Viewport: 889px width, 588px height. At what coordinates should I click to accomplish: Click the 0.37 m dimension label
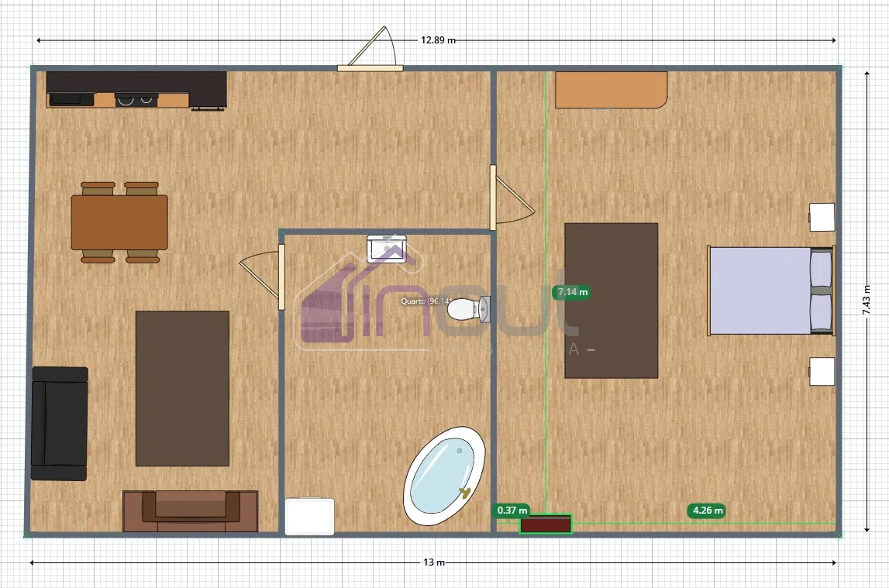click(512, 511)
